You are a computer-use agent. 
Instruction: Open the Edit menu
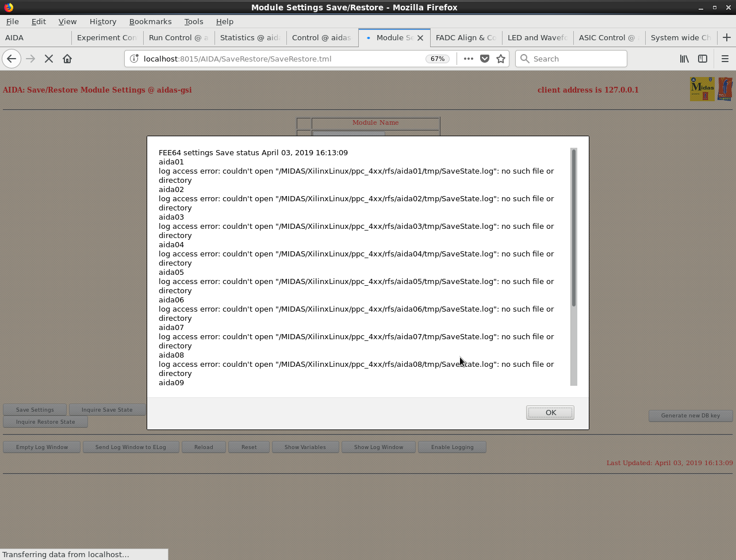point(39,21)
